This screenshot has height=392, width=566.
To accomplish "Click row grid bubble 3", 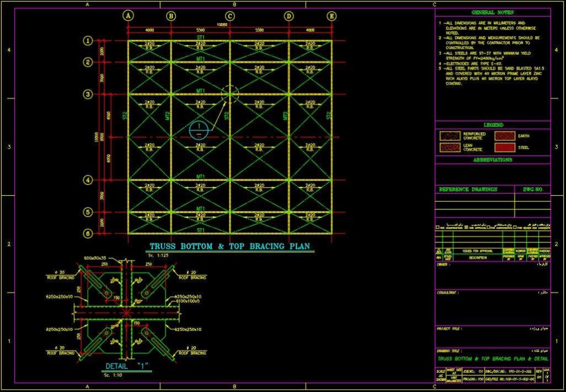I will (87, 95).
